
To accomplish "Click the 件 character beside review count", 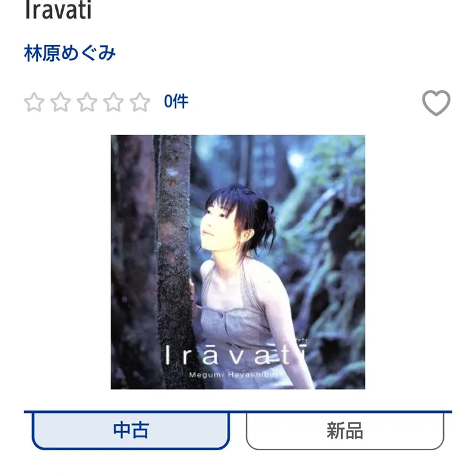I will click(x=181, y=102).
